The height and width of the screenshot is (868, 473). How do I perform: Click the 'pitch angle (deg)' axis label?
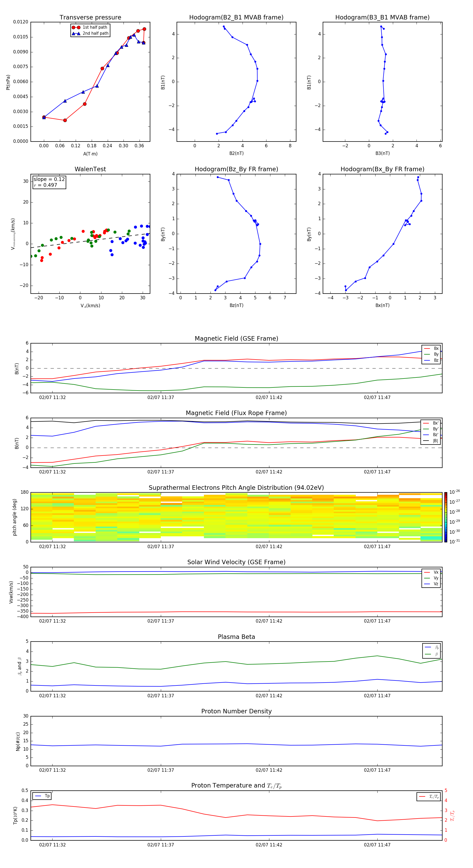(15, 517)
